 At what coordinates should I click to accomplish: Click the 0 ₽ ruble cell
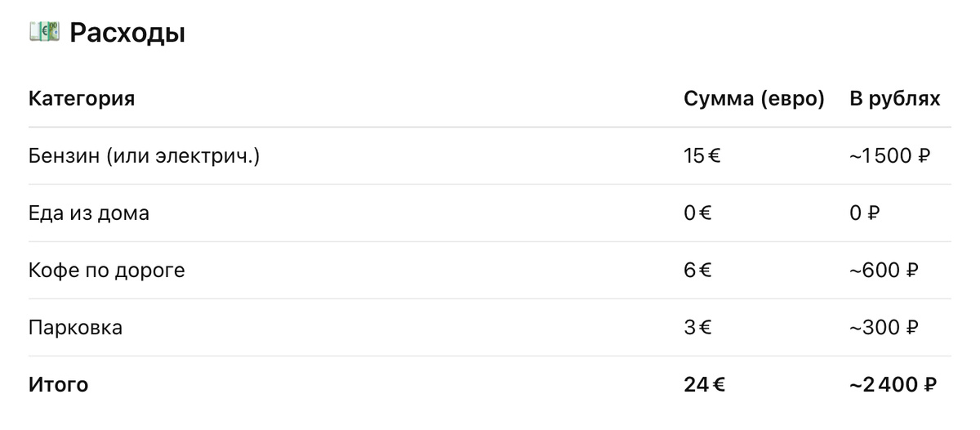tap(865, 213)
